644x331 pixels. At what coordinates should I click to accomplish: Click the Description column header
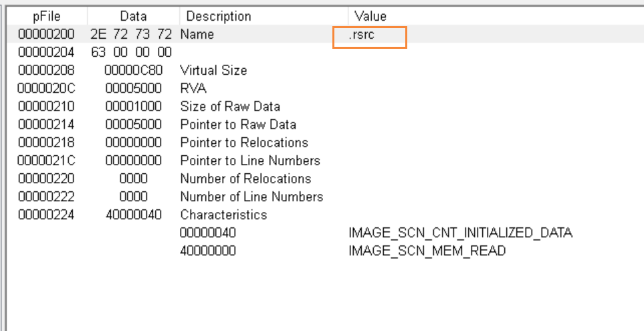coord(219,16)
